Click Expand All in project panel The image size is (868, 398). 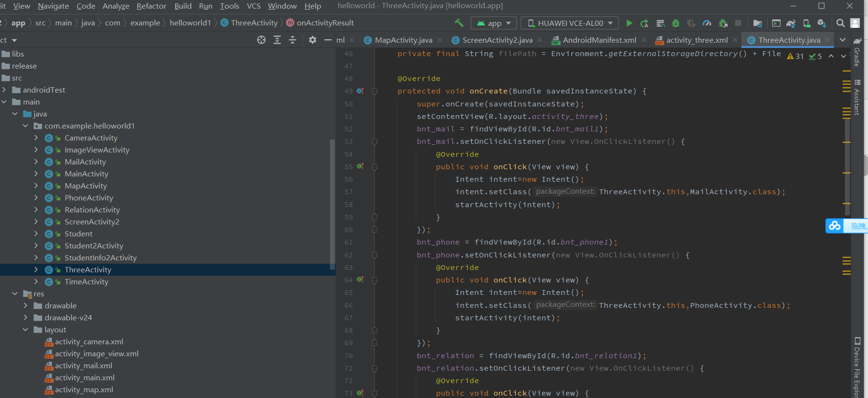pos(277,40)
